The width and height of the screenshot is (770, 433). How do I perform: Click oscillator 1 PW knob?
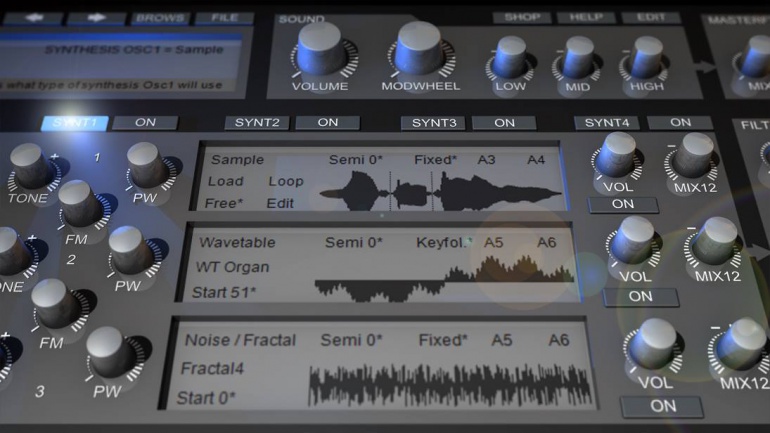[147, 166]
